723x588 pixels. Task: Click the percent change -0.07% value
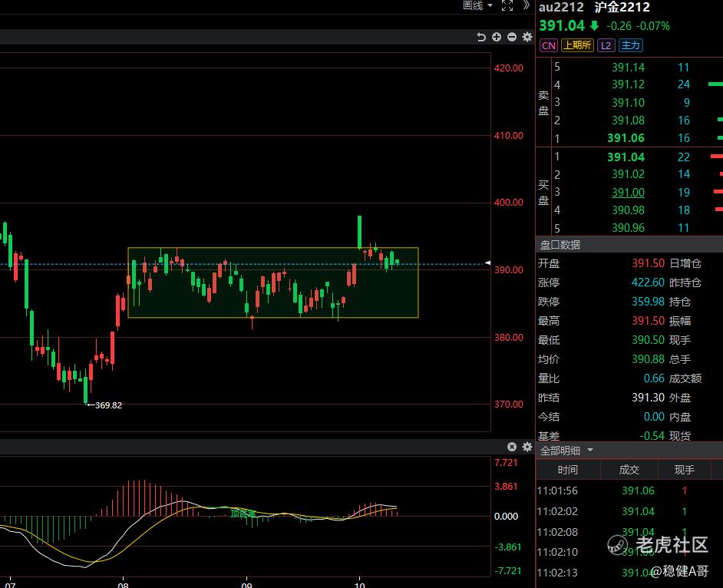653,26
